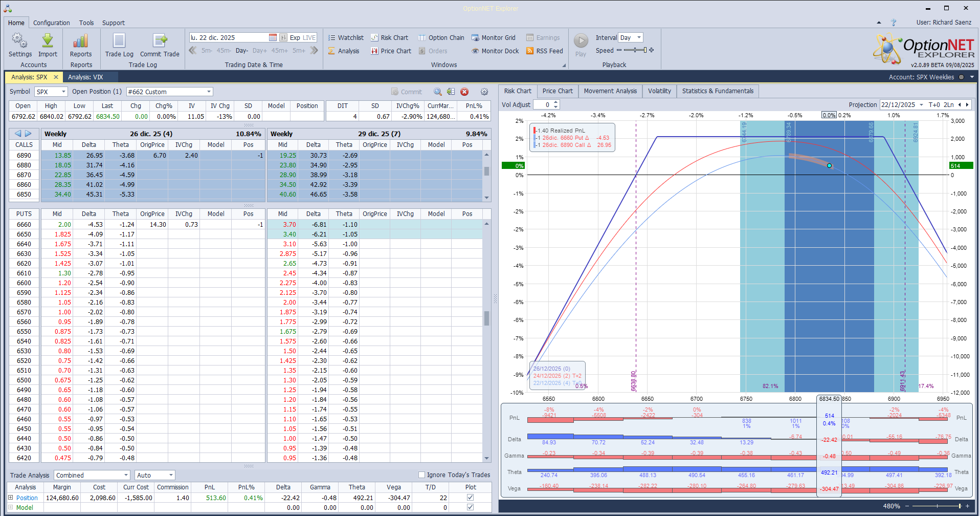Open analysis settings gear beside Commit
Screen dimensions: 980x516
tap(484, 92)
